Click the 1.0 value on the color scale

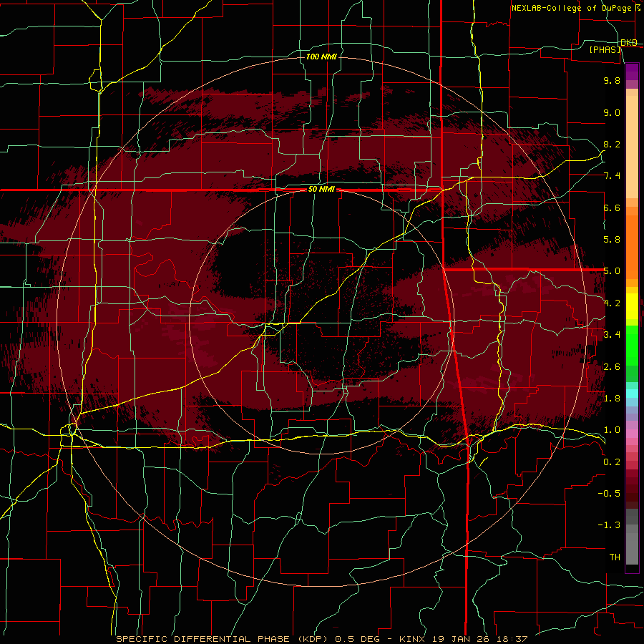(612, 430)
